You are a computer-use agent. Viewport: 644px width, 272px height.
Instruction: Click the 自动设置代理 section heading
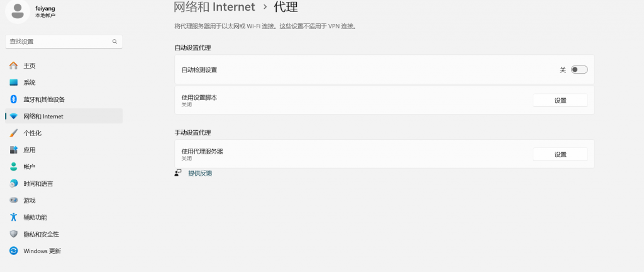pos(192,48)
